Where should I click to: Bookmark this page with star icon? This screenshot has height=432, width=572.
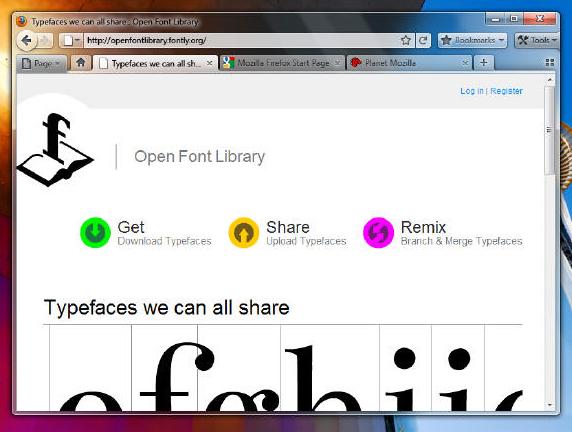(x=405, y=40)
